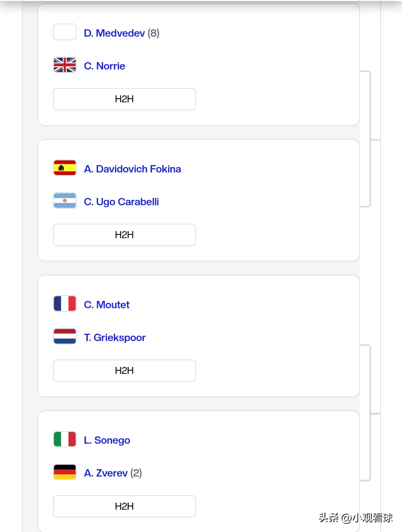402x532 pixels.
Task: Open A. Zverev player profile
Action: (106, 473)
